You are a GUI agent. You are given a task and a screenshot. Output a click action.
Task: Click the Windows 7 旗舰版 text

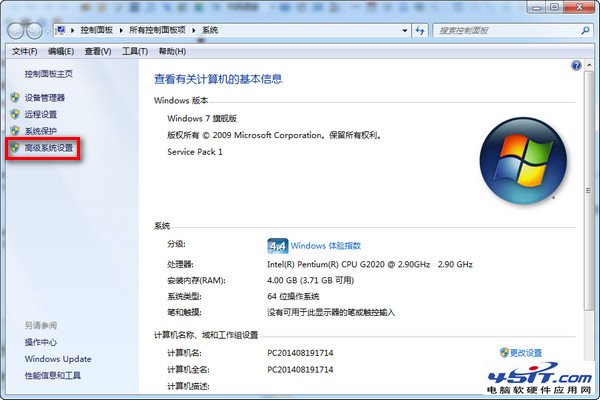202,118
